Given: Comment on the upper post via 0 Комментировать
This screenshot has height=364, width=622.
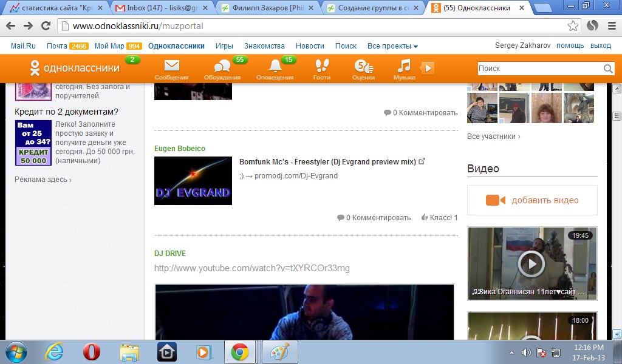Looking at the screenshot, I should (x=420, y=113).
